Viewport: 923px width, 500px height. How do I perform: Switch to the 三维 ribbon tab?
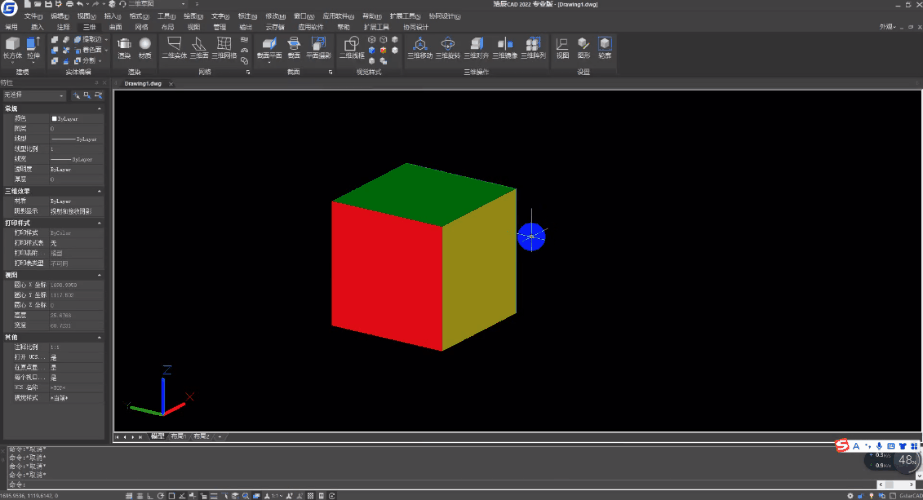(x=90, y=27)
